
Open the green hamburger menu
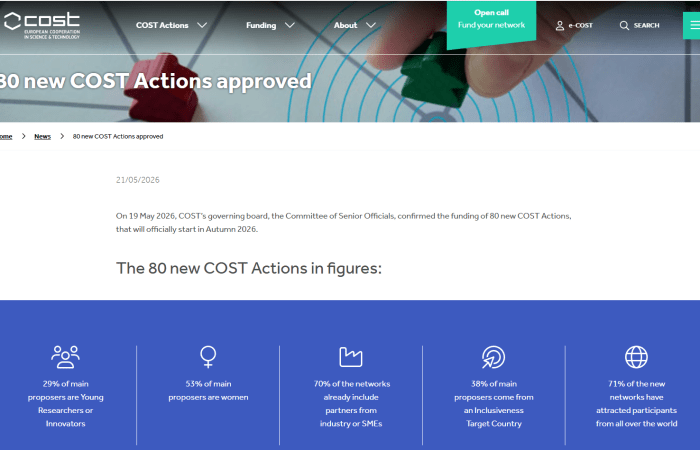pos(692,25)
